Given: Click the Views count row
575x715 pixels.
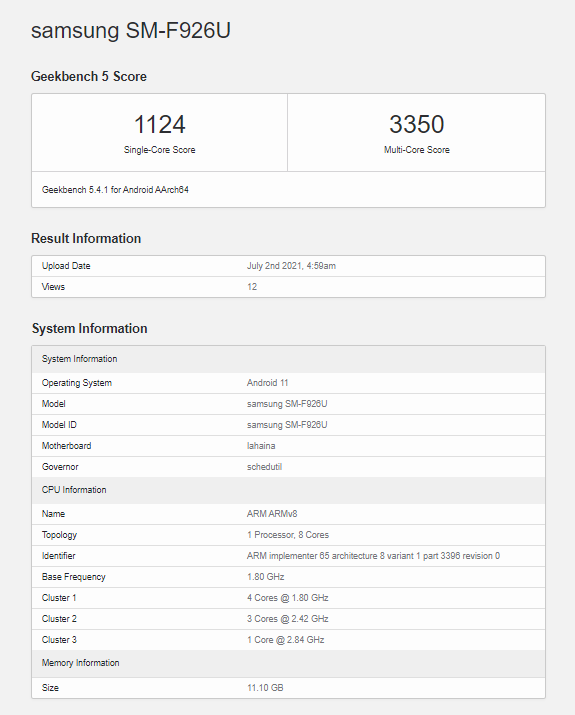Looking at the screenshot, I should pos(288,287).
